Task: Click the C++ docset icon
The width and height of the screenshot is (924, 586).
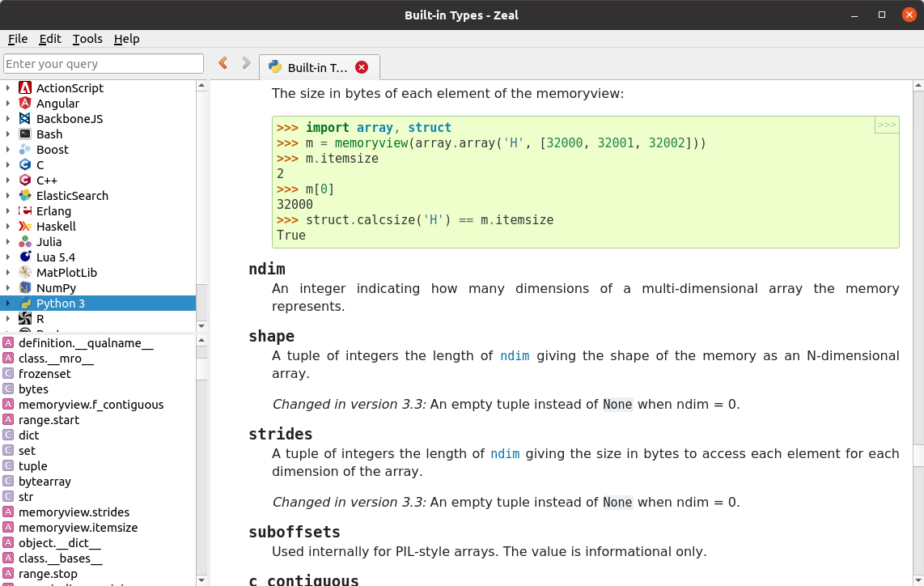Action: 25,180
